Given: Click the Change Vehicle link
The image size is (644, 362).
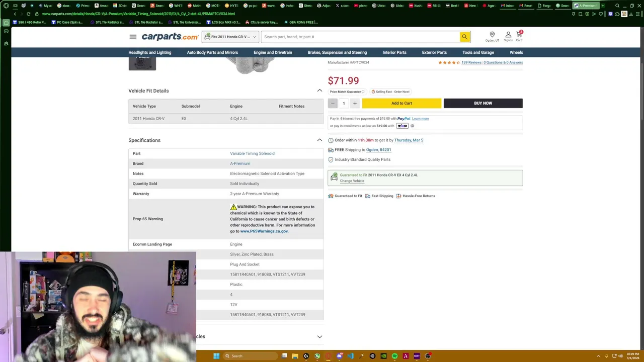Looking at the screenshot, I should click(x=352, y=181).
